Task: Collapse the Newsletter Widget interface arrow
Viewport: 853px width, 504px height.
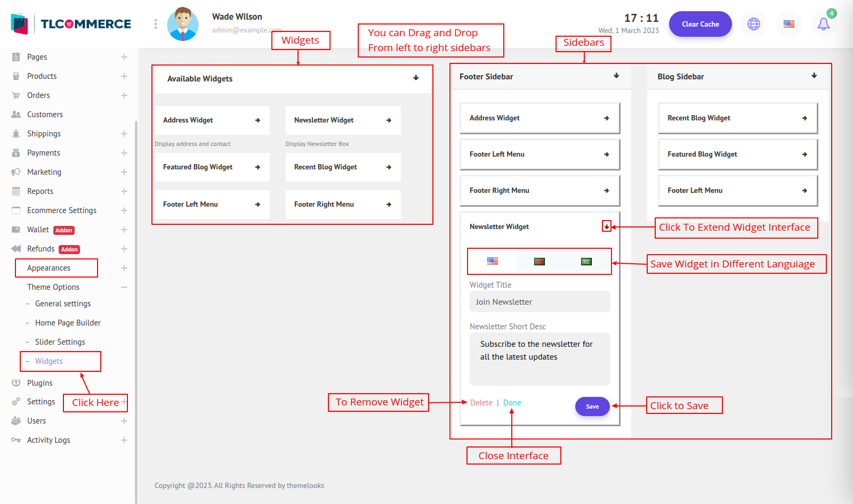Action: coord(607,227)
